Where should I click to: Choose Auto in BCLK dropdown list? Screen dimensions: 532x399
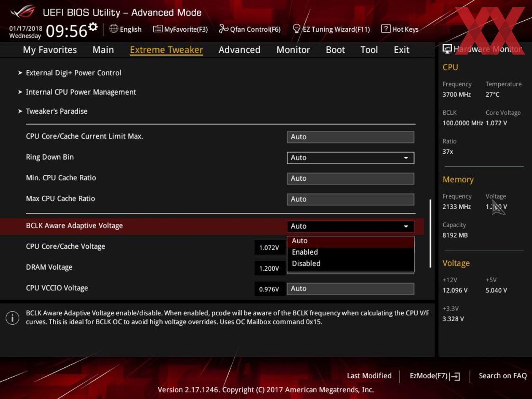pyautogui.click(x=350, y=241)
